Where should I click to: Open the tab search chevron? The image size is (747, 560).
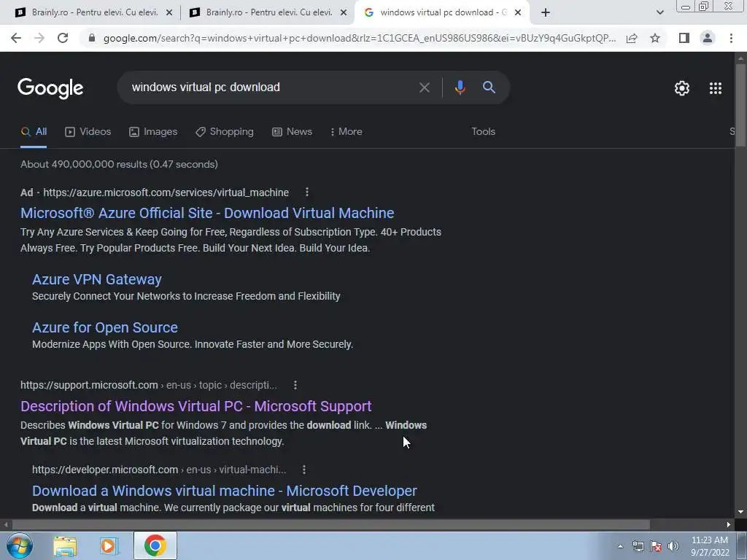(x=659, y=13)
